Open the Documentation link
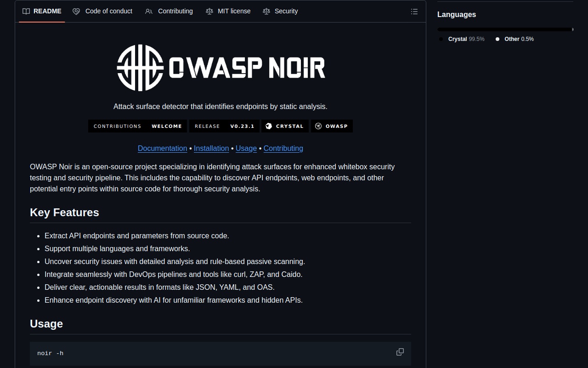The height and width of the screenshot is (368, 588). click(x=162, y=148)
